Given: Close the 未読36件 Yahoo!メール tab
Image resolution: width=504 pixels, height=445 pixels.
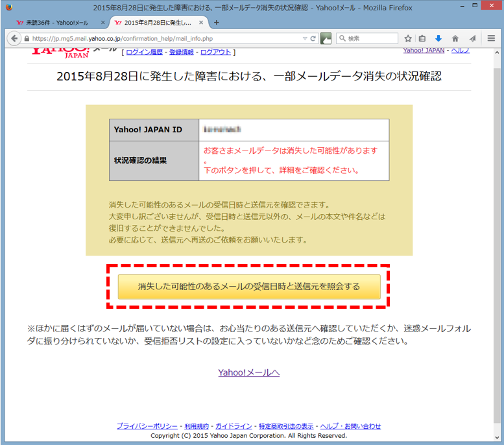Looking at the screenshot, I should click(103, 23).
